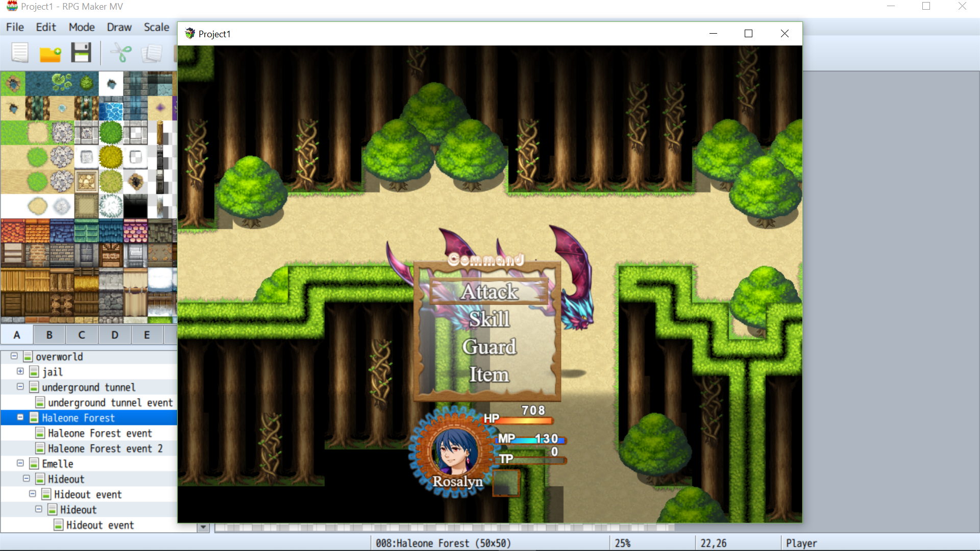
Task: Switch to tileset tab B
Action: click(x=50, y=335)
